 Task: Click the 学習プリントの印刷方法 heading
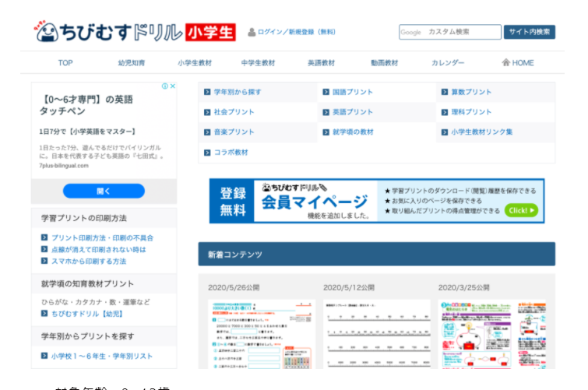84,218
